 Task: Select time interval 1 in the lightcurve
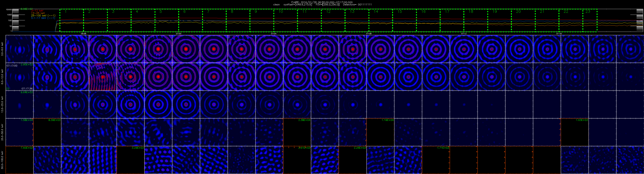pyautogui.click(x=72, y=21)
